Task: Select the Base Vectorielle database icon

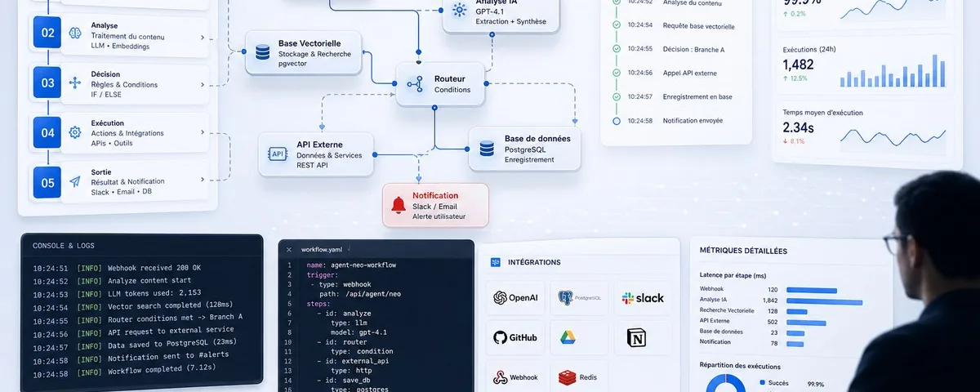Action: [x=262, y=52]
